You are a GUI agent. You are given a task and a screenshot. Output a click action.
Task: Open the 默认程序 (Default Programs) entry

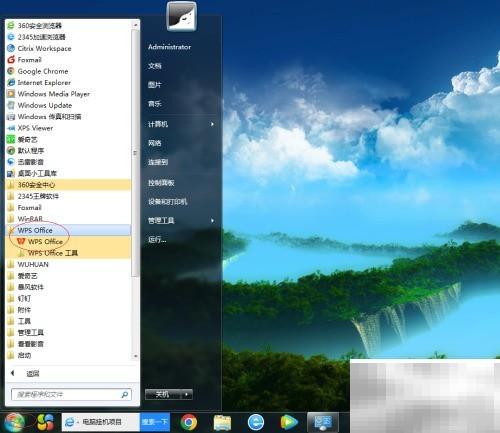pyautogui.click(x=25, y=151)
